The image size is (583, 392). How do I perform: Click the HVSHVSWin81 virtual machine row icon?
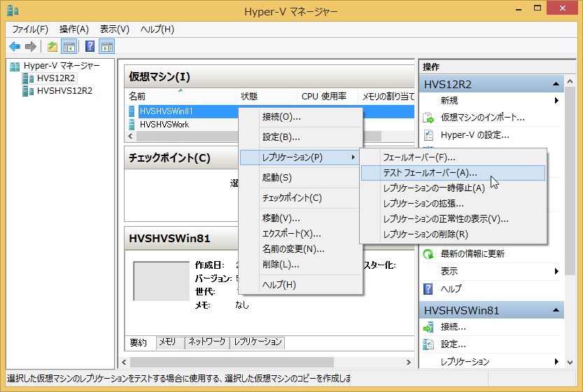tap(132, 111)
